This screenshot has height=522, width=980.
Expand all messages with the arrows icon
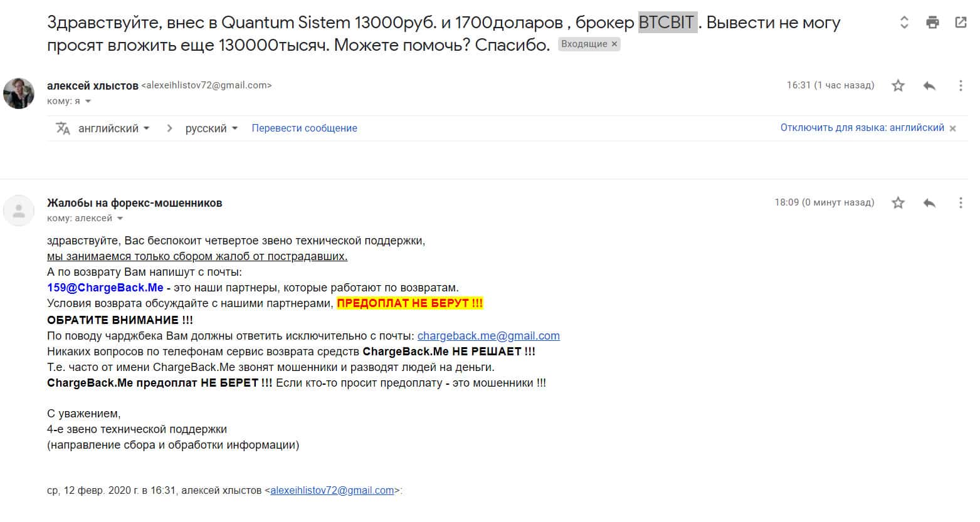904,23
